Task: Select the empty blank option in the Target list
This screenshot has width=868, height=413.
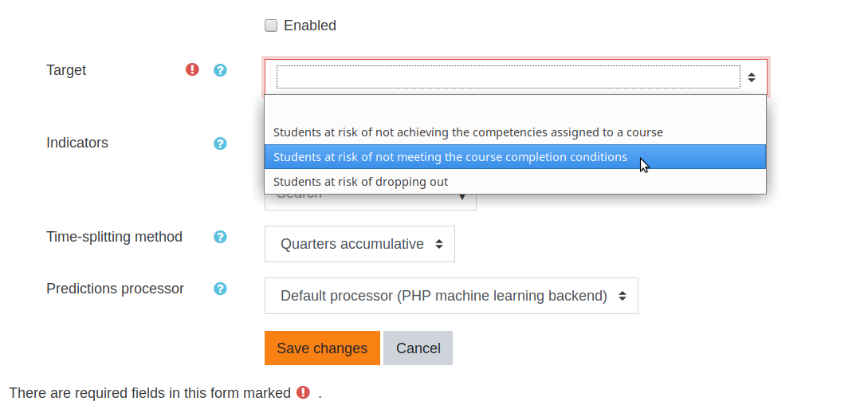Action: [516, 108]
